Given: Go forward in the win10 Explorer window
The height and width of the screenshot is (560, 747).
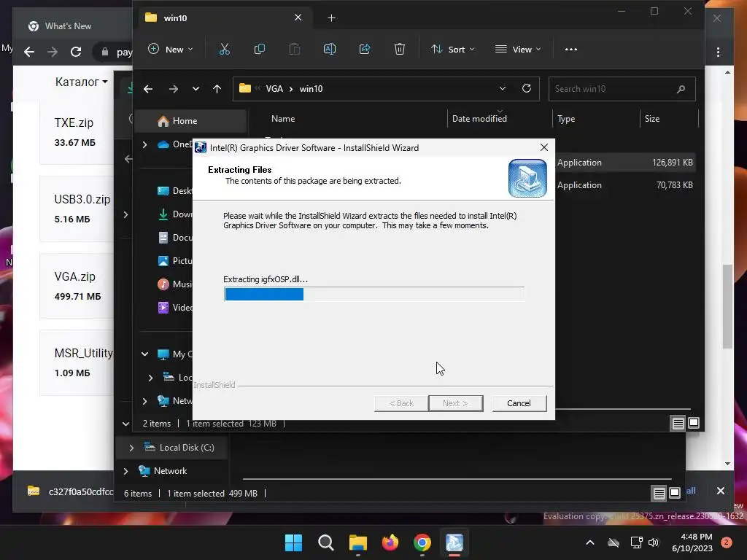Looking at the screenshot, I should (174, 89).
